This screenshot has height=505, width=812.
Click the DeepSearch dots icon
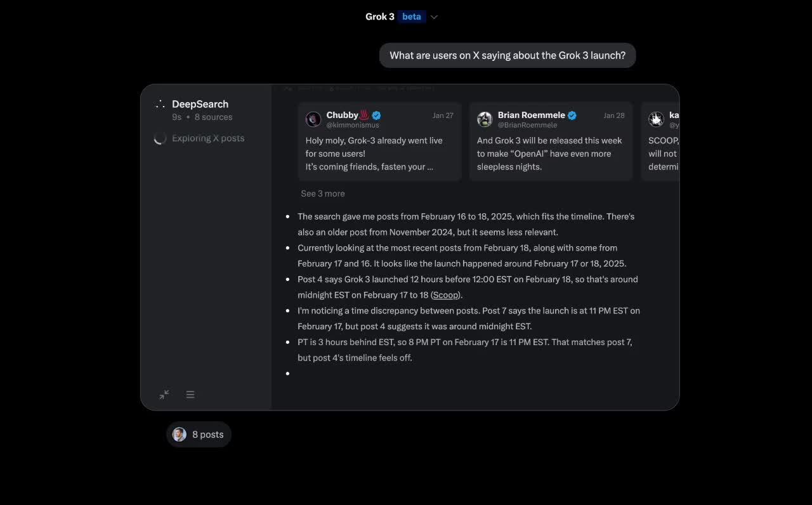[x=160, y=104]
